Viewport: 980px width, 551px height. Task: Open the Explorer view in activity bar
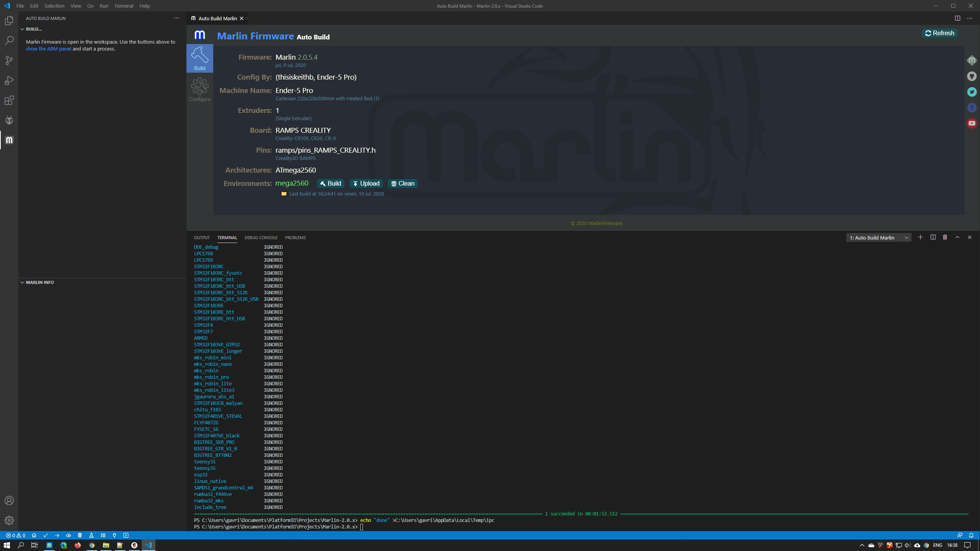tap(9, 21)
